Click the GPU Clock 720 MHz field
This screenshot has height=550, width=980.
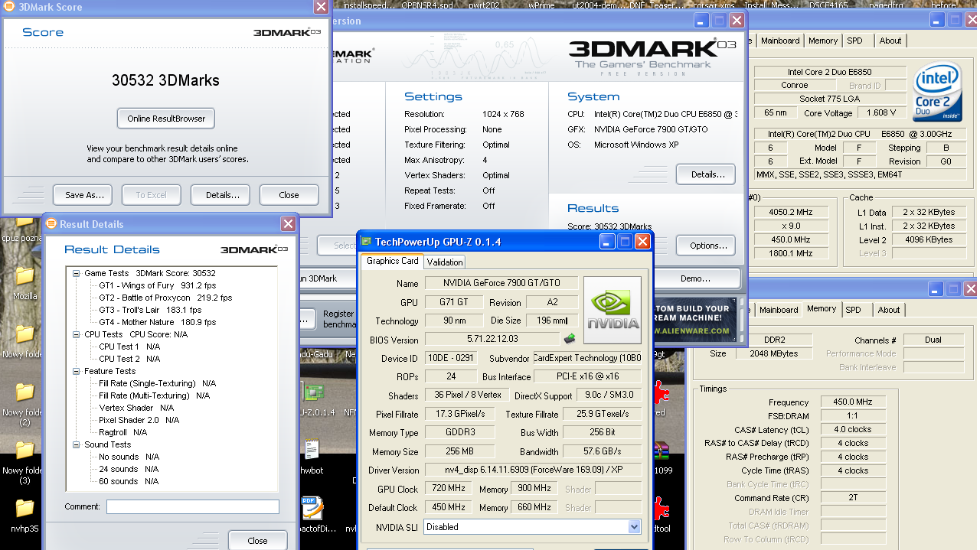(449, 489)
